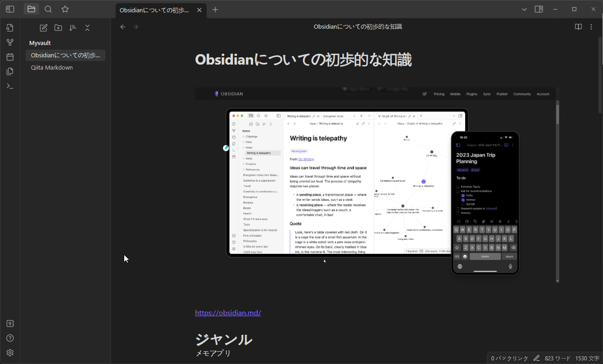Toggle the left sidebar collapse icon
Image resolution: width=603 pixels, height=364 pixels.
10,9
